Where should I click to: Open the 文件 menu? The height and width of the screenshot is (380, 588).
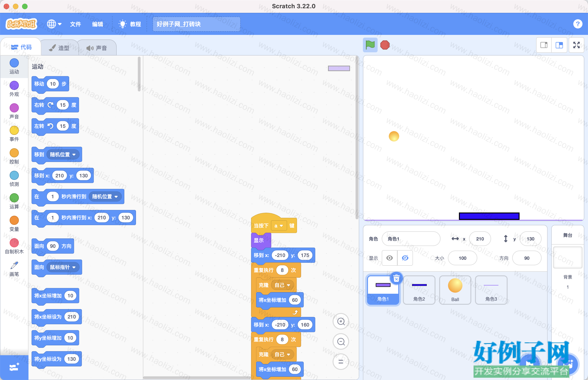[x=75, y=24]
